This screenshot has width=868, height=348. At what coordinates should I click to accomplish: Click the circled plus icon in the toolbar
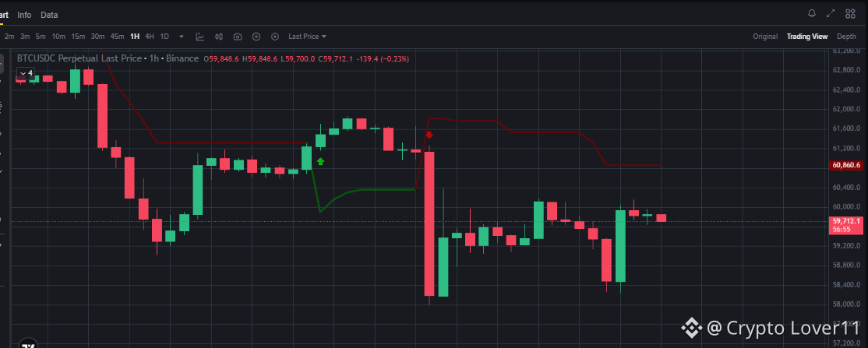(x=256, y=37)
